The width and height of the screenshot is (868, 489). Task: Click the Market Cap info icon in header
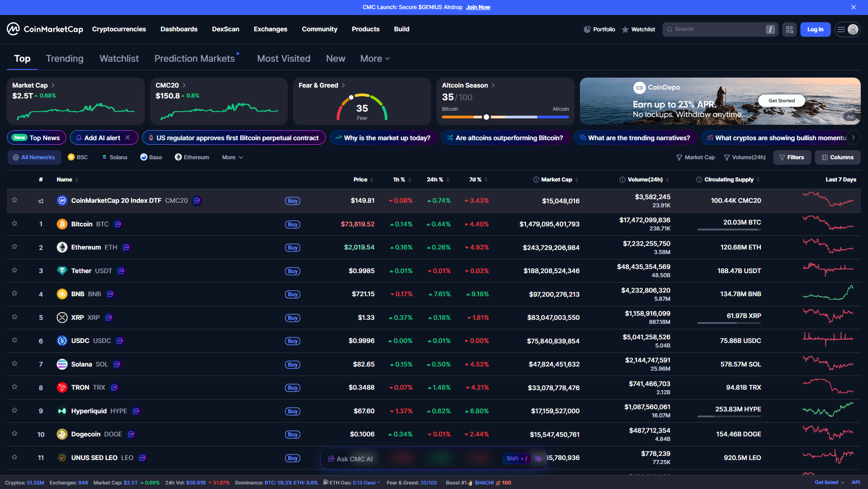pos(536,180)
